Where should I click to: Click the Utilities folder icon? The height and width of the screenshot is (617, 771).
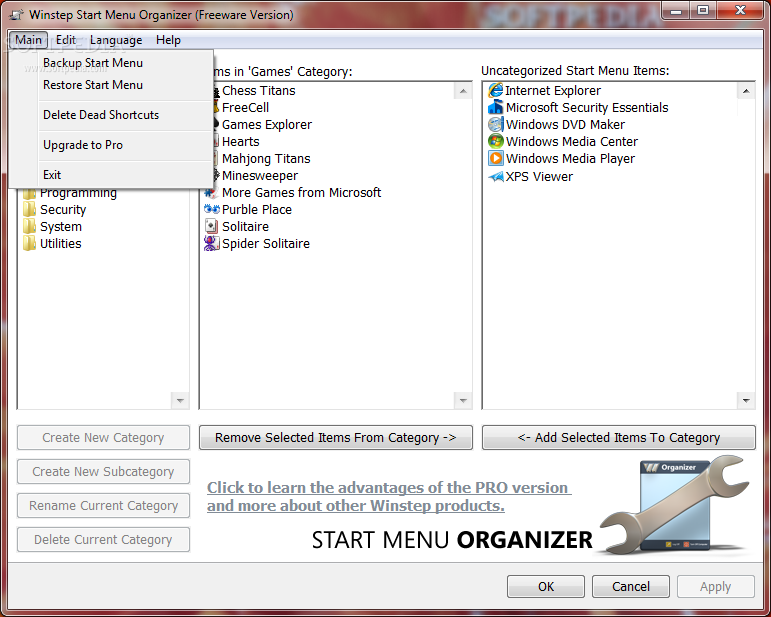[30, 243]
